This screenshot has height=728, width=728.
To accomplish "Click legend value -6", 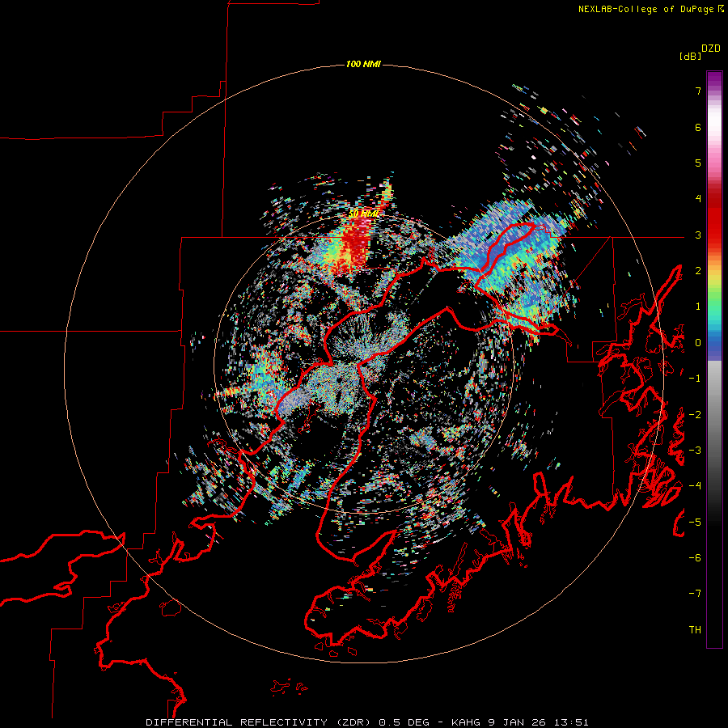I will [x=695, y=558].
